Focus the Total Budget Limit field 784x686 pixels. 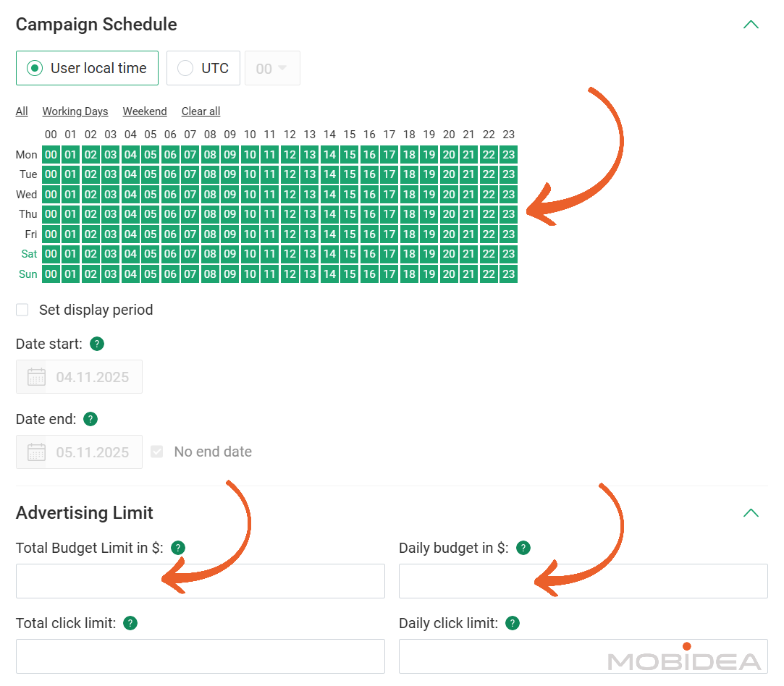(x=201, y=581)
